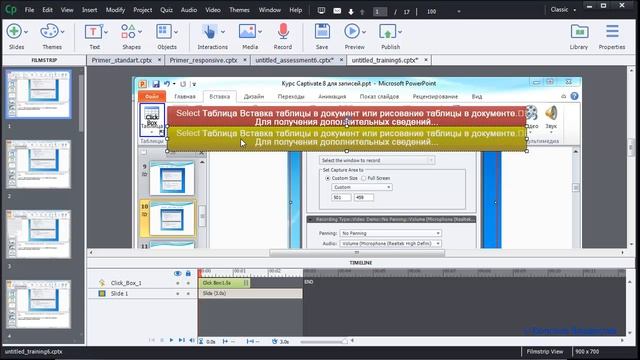
Task: Select the Custom Size radio button
Action: click(x=327, y=178)
